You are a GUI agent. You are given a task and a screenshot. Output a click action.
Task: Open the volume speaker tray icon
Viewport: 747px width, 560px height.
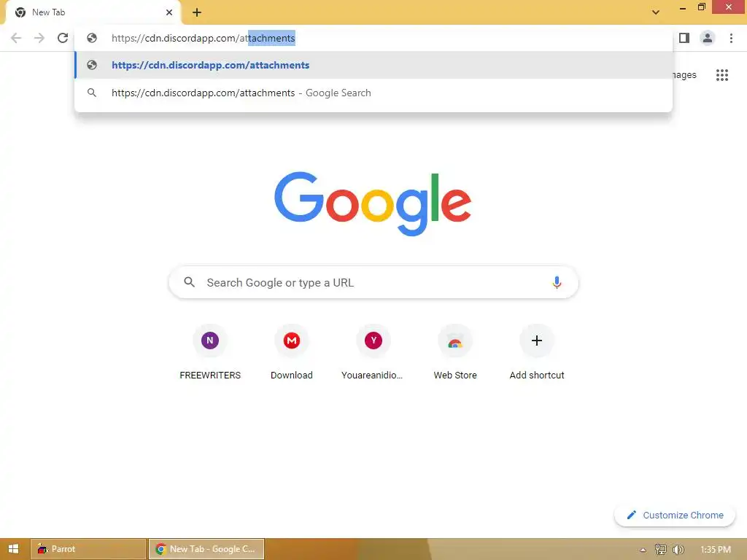click(678, 550)
